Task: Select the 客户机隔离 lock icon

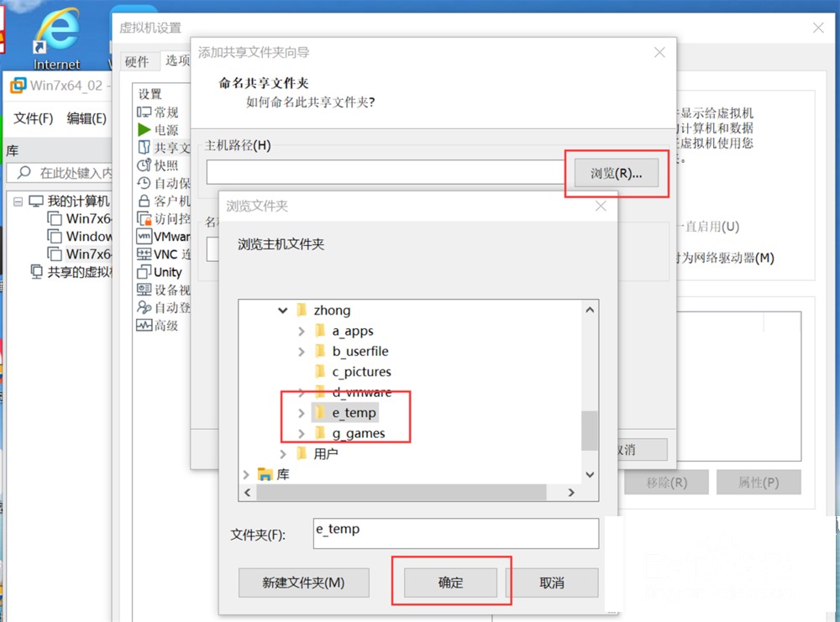Action: click(x=144, y=201)
